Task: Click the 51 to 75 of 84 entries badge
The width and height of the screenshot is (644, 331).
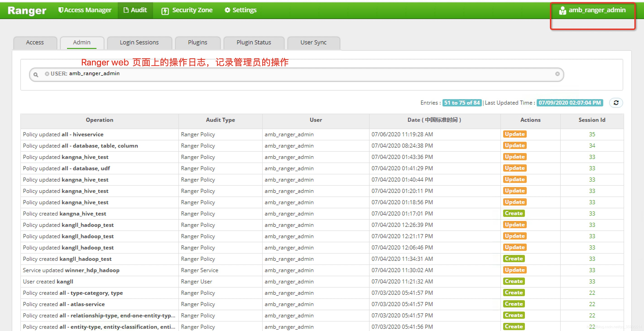Action: pos(462,103)
